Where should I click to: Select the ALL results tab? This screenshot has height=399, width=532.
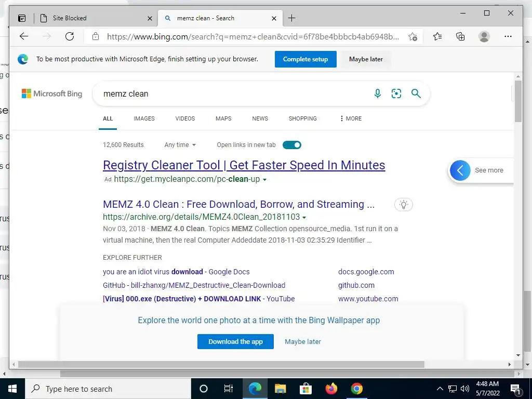coord(108,118)
